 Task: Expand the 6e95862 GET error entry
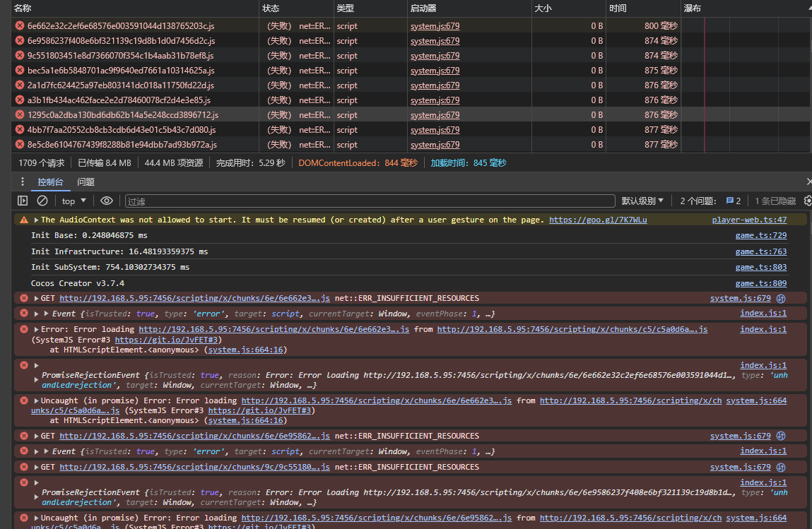coord(36,436)
